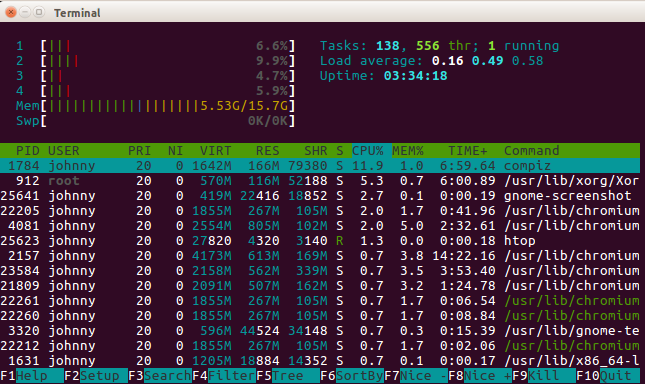This screenshot has width=645, height=384.
Task: Select chromium process with PID 23584
Action: tap(320, 271)
